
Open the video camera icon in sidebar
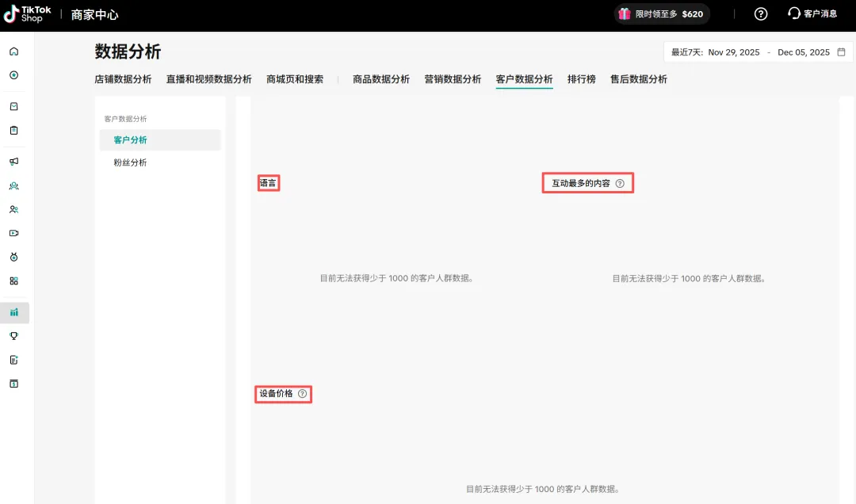(13, 233)
